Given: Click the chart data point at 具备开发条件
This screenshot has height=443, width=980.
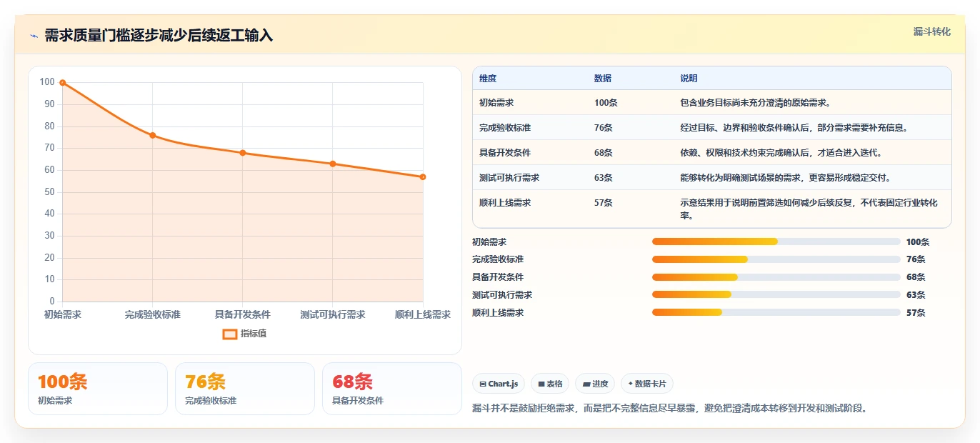Looking at the screenshot, I should (243, 153).
